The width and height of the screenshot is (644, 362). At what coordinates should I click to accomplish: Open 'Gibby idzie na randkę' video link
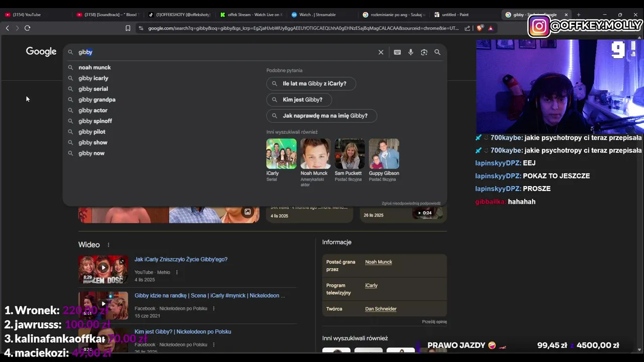click(x=210, y=296)
